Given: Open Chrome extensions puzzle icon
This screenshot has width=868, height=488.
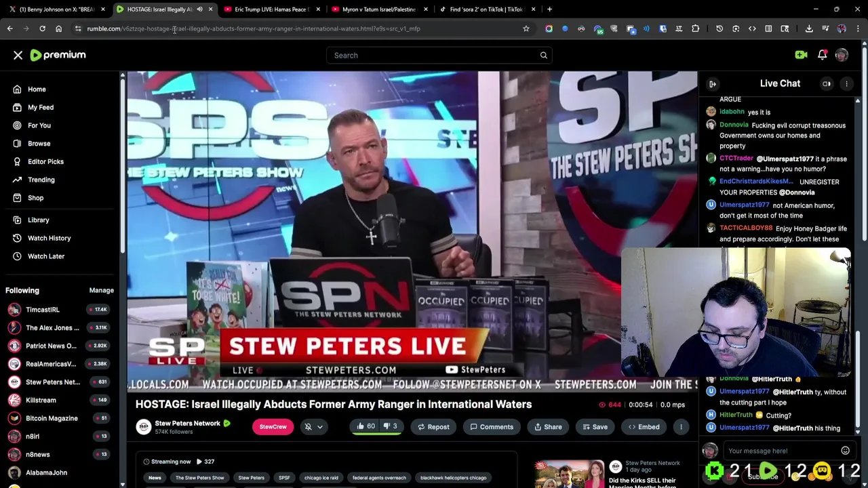Looking at the screenshot, I should (695, 28).
